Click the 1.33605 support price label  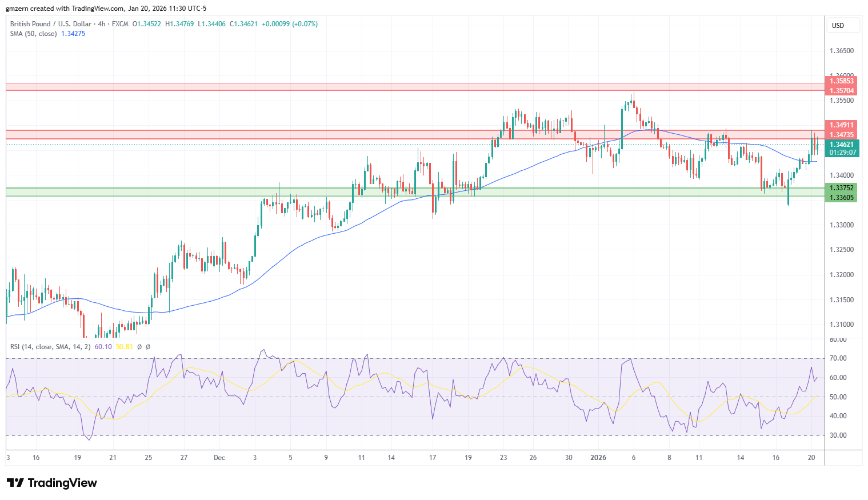point(842,198)
